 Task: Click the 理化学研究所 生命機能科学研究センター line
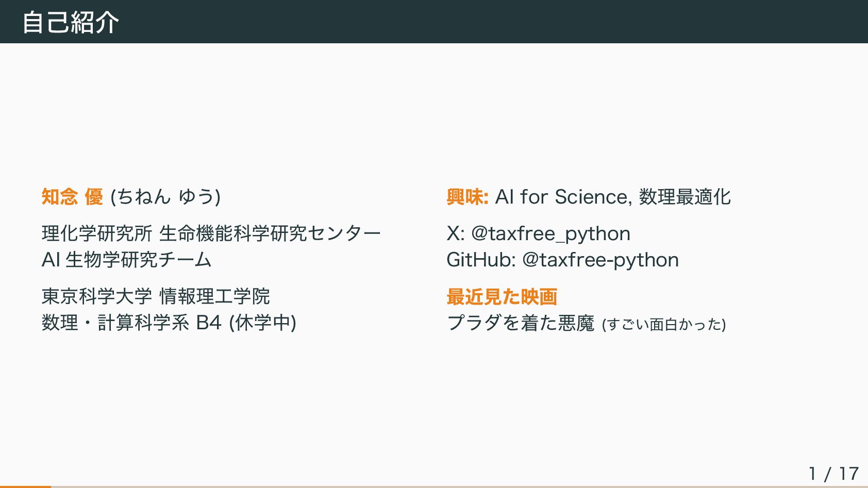[x=211, y=233]
